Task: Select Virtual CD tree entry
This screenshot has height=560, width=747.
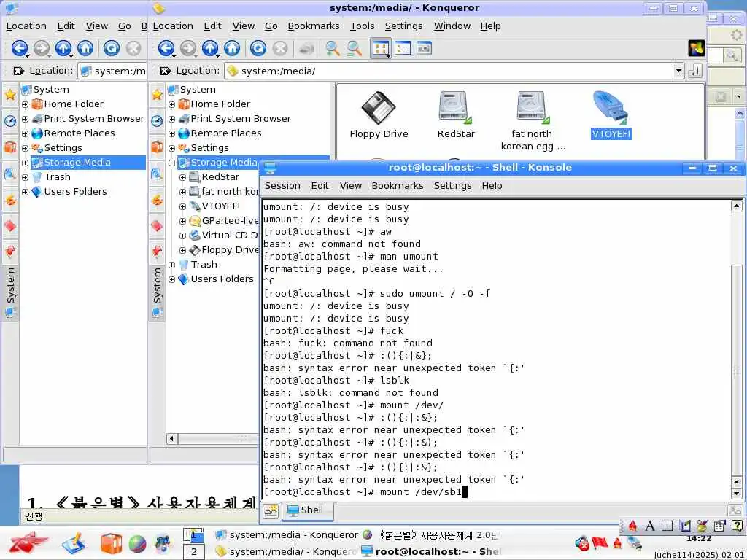Action: coord(224,236)
